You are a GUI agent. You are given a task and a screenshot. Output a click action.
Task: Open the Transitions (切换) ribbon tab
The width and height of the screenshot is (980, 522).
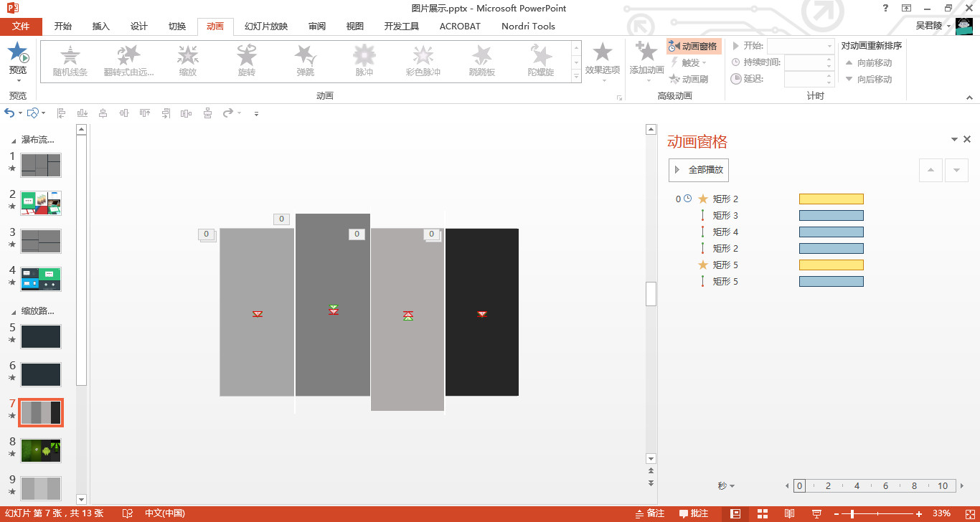[177, 27]
